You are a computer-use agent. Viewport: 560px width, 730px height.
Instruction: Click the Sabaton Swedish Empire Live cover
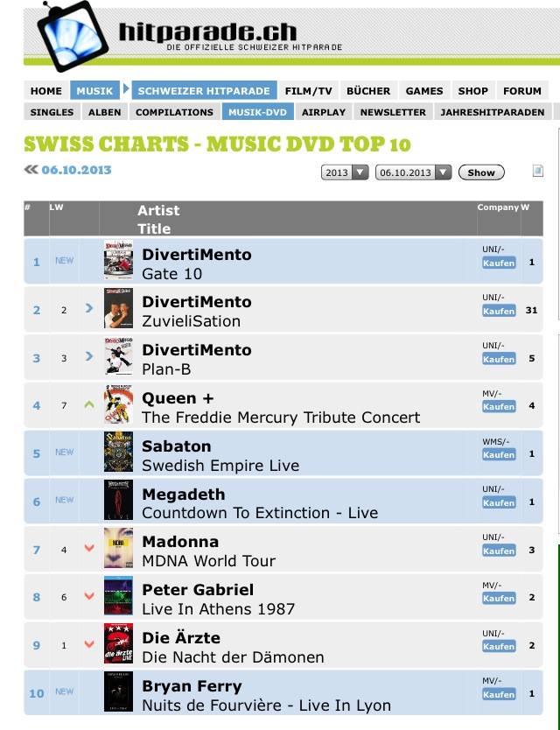(118, 453)
